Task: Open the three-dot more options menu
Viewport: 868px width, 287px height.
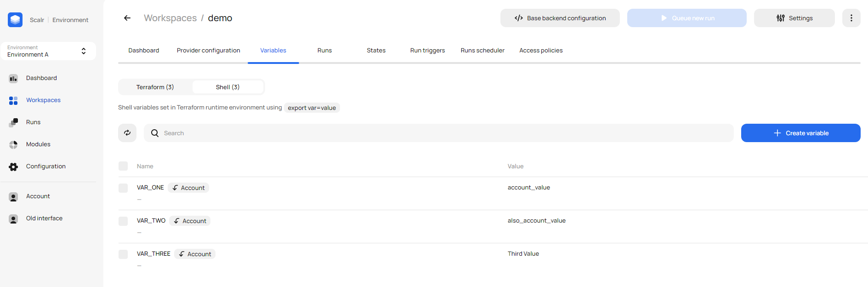Action: coord(851,18)
